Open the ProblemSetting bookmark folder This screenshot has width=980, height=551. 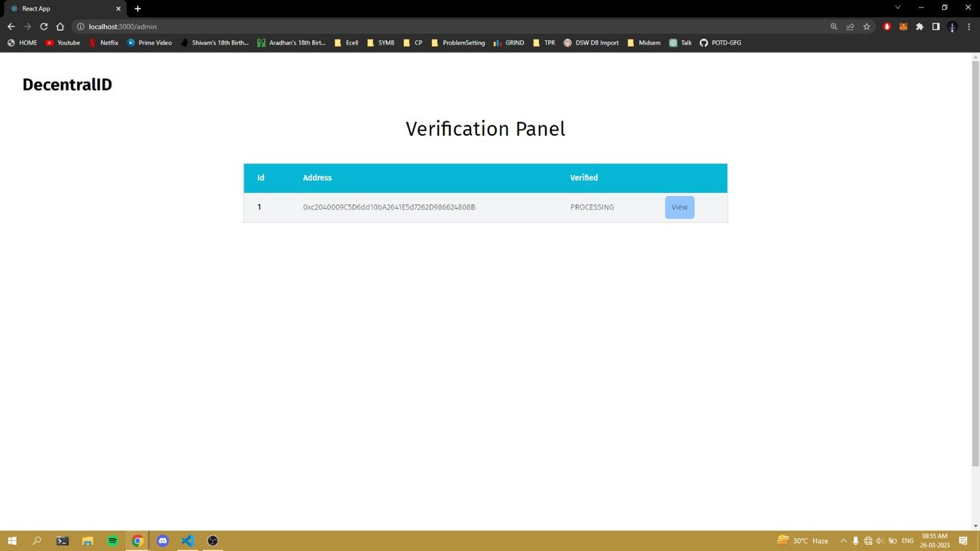click(457, 42)
